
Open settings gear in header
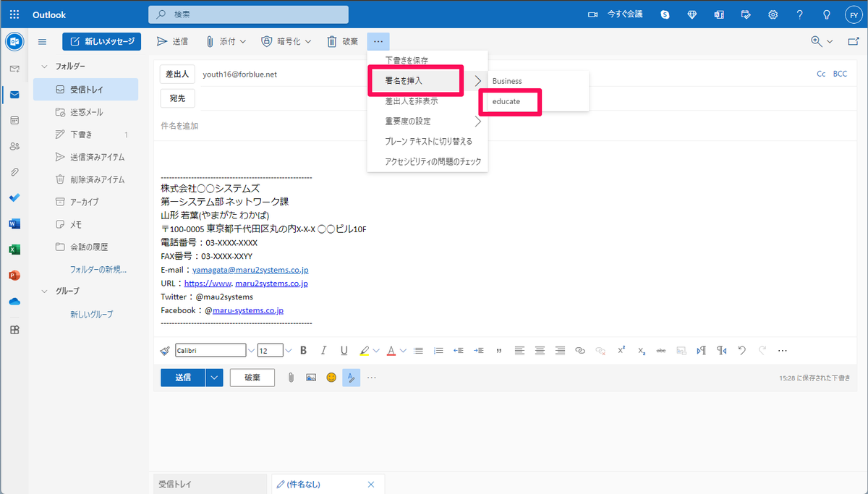(x=773, y=14)
